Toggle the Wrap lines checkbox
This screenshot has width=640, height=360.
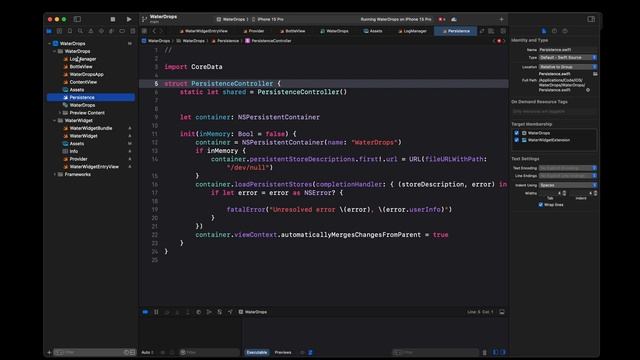tap(540, 204)
